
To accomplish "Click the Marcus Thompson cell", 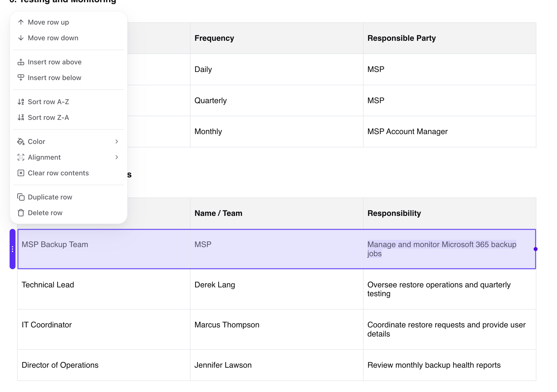I will (277, 329).
